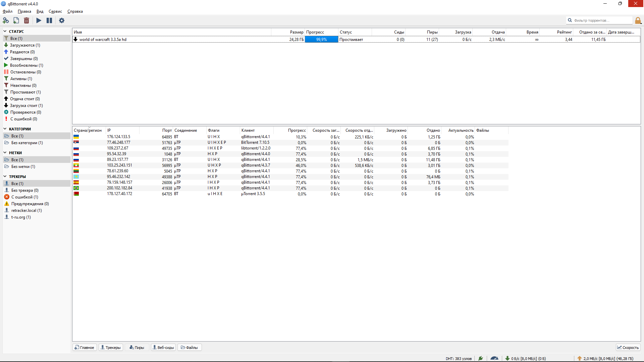This screenshot has height=362, width=644.
Task: Select the t-ru.org (1) tracker filter
Action: (37, 217)
